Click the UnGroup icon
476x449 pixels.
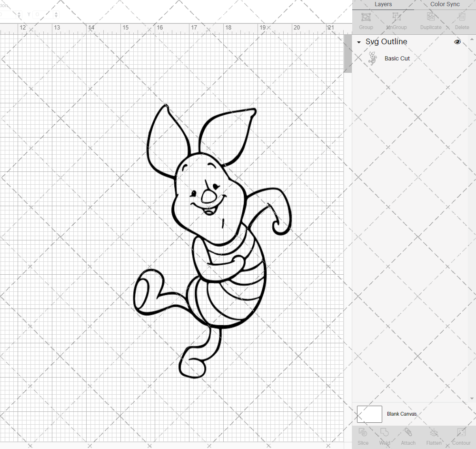point(396,17)
